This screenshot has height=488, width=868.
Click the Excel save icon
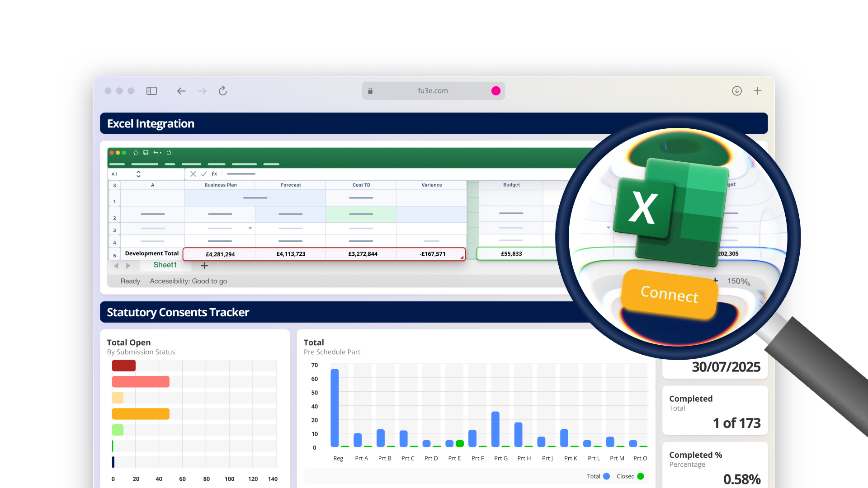coord(146,153)
